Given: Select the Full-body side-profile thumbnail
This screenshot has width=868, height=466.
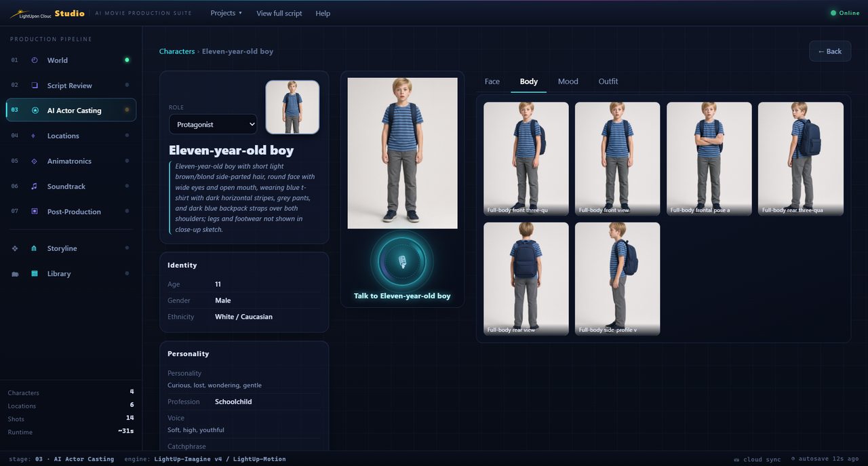Looking at the screenshot, I should pos(618,279).
